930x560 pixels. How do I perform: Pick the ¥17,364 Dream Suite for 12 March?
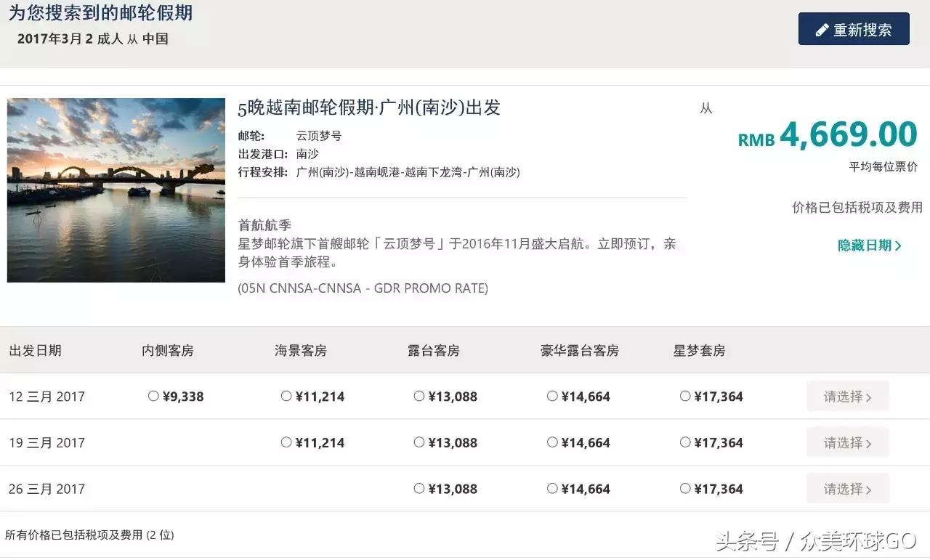685,396
